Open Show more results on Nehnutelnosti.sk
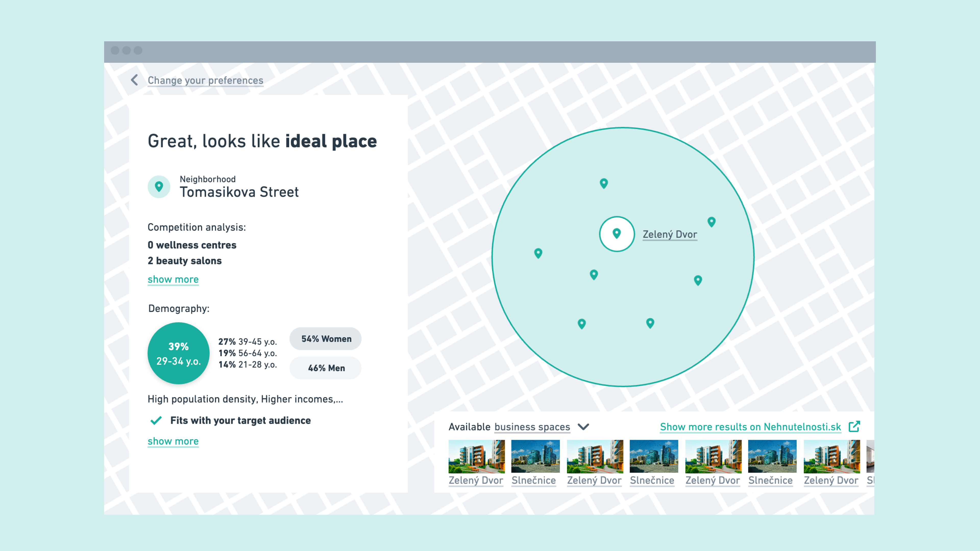This screenshot has width=980, height=551. tap(750, 427)
